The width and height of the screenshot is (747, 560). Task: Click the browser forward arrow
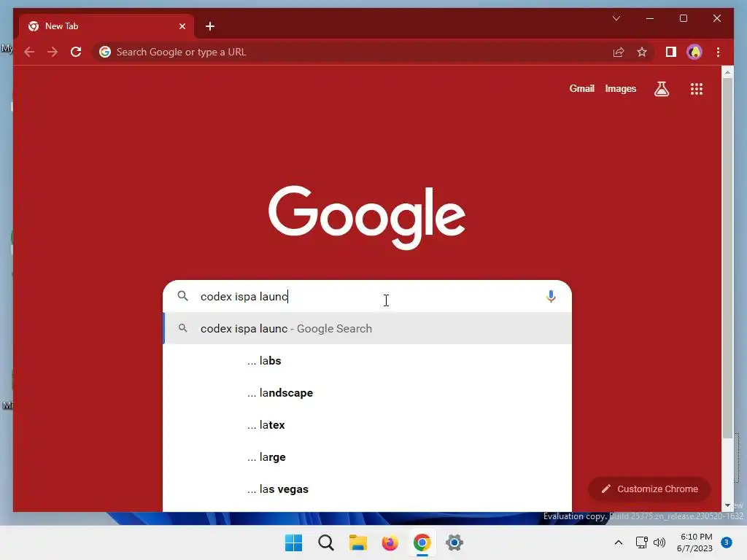click(53, 52)
